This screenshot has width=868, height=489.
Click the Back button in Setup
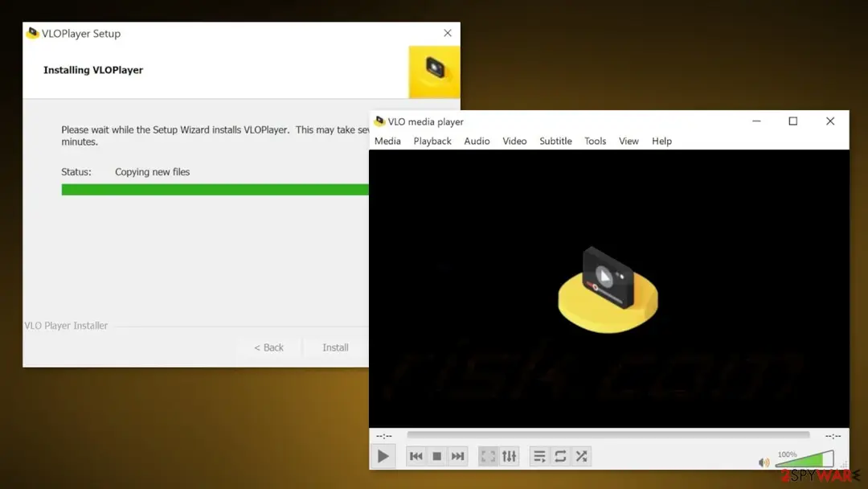[268, 347]
